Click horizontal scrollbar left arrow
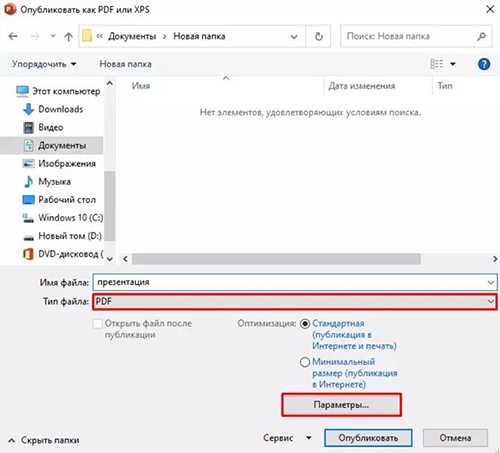The width and height of the screenshot is (500, 453). (x=125, y=259)
